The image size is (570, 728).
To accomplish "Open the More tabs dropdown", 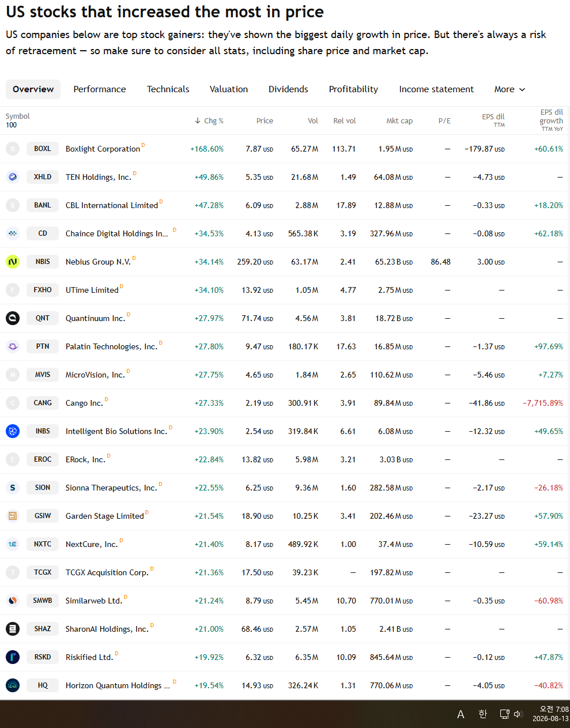I will tap(509, 89).
